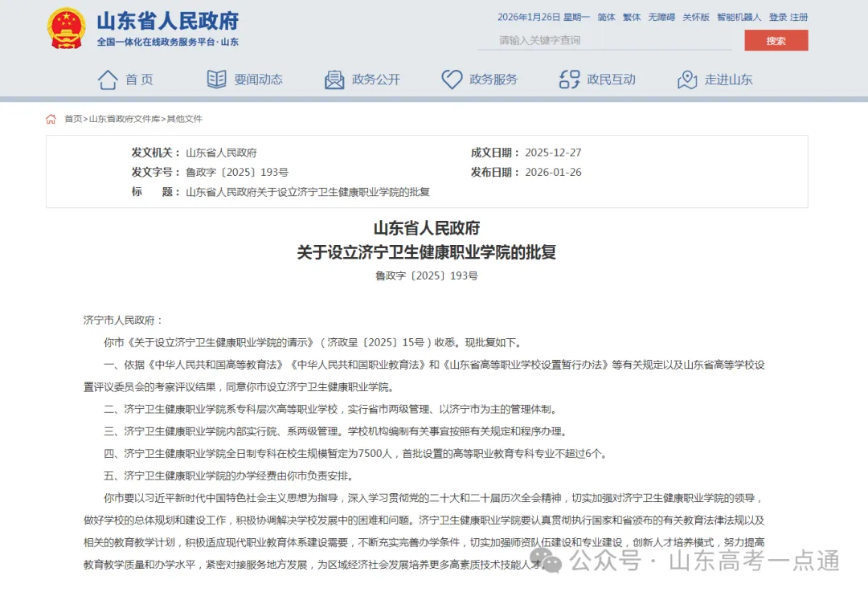868x596 pixels.
Task: Click the breadcrumb home icon
Action: pos(51,119)
